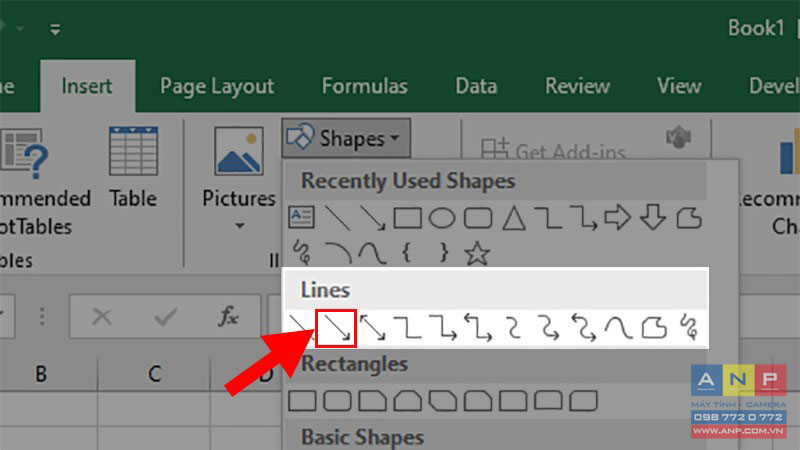Select Curve in Recently Used Shapes

point(372,253)
